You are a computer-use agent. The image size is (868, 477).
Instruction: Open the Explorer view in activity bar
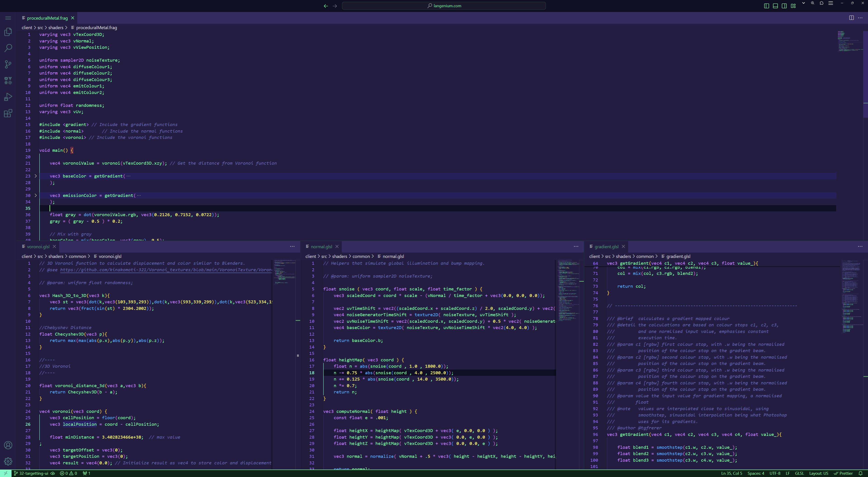[8, 32]
